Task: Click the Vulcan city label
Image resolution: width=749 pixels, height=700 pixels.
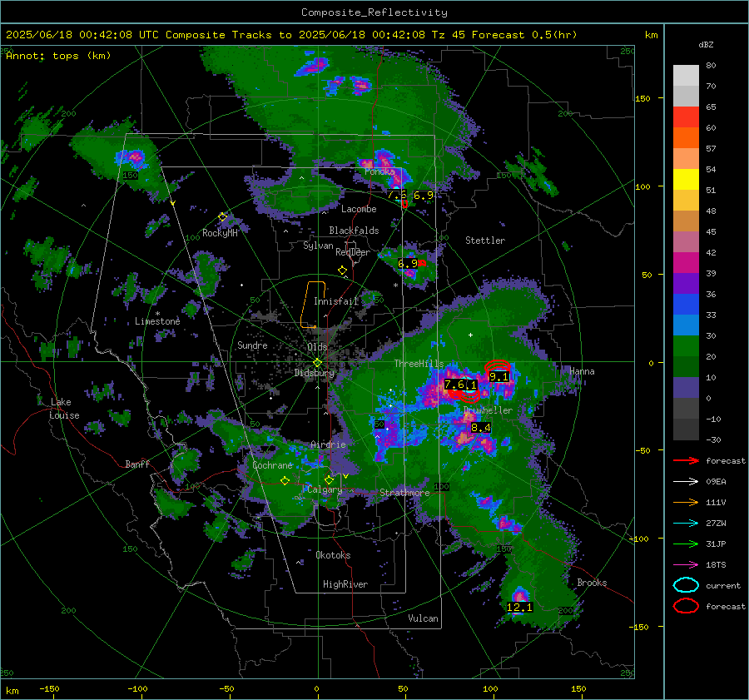Action: click(423, 618)
